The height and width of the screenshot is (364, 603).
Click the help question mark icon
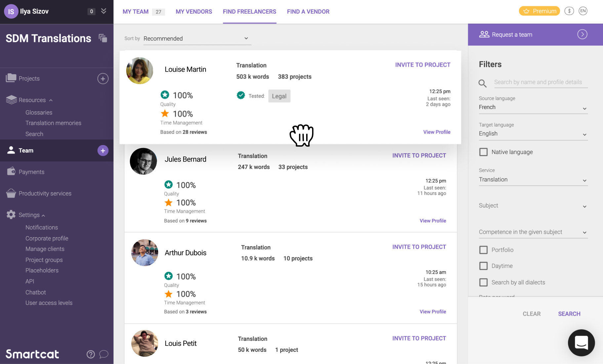click(91, 354)
